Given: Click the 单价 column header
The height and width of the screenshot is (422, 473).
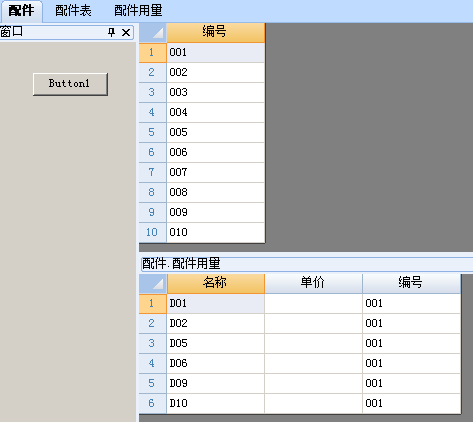Looking at the screenshot, I should click(x=313, y=284).
